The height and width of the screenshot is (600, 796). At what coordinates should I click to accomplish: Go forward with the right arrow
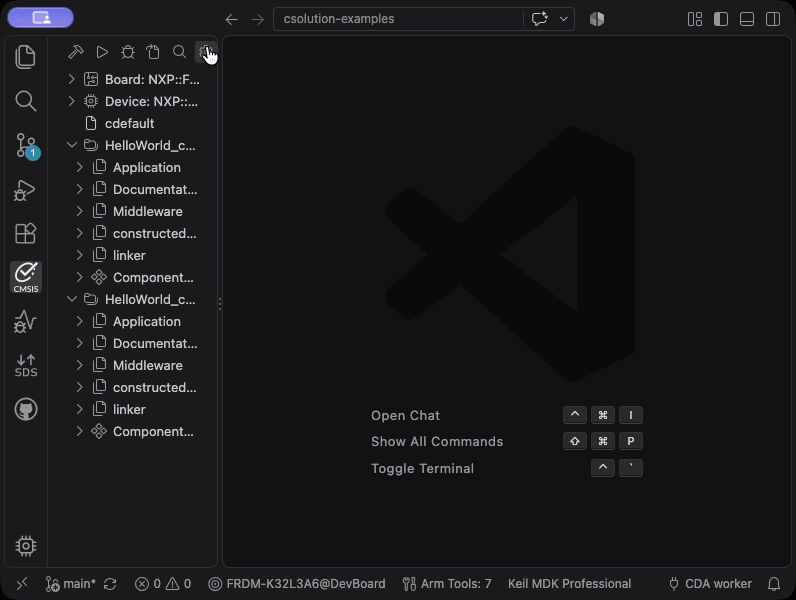258,19
